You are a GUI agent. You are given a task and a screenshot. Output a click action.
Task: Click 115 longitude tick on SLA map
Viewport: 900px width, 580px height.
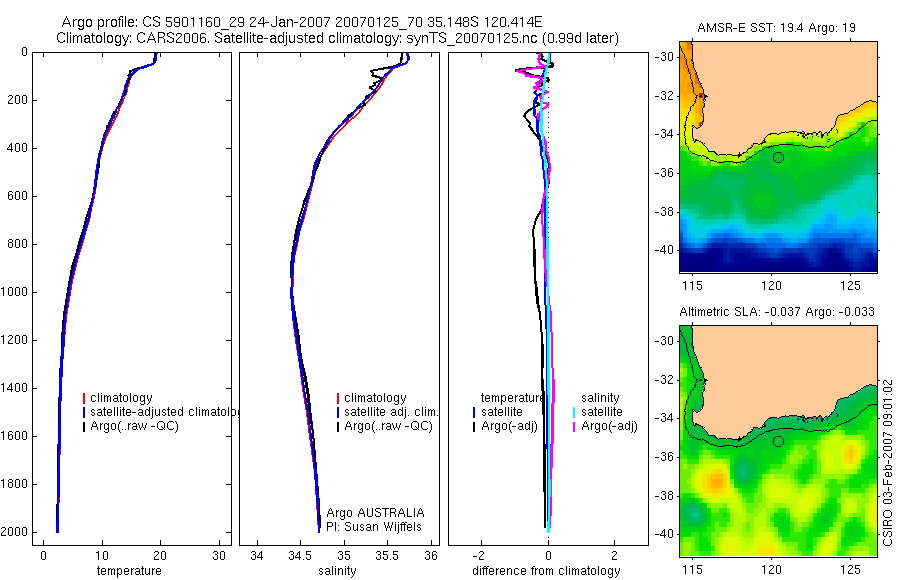[693, 570]
